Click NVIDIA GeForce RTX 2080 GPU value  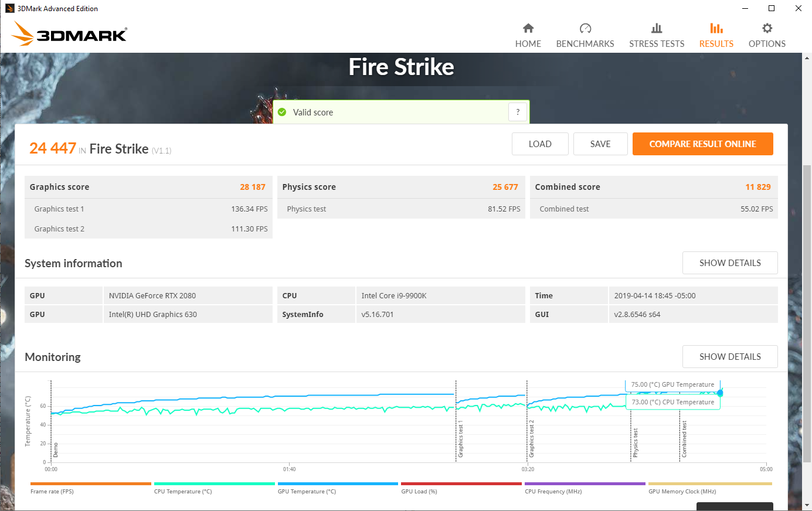[x=152, y=296]
